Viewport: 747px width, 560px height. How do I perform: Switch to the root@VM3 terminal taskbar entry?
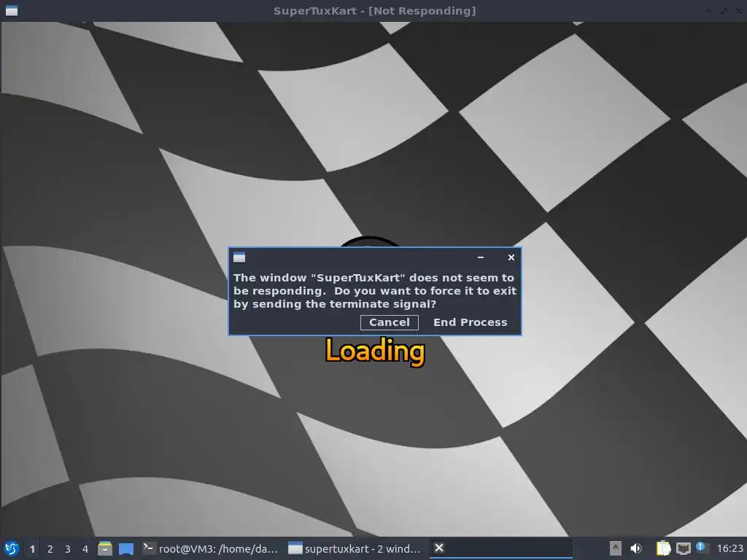(x=211, y=548)
